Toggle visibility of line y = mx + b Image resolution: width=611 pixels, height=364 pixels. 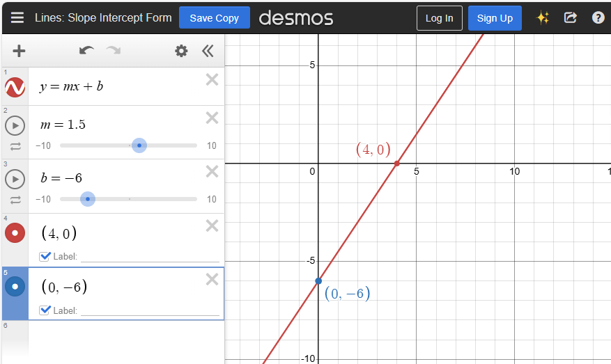[x=15, y=87]
